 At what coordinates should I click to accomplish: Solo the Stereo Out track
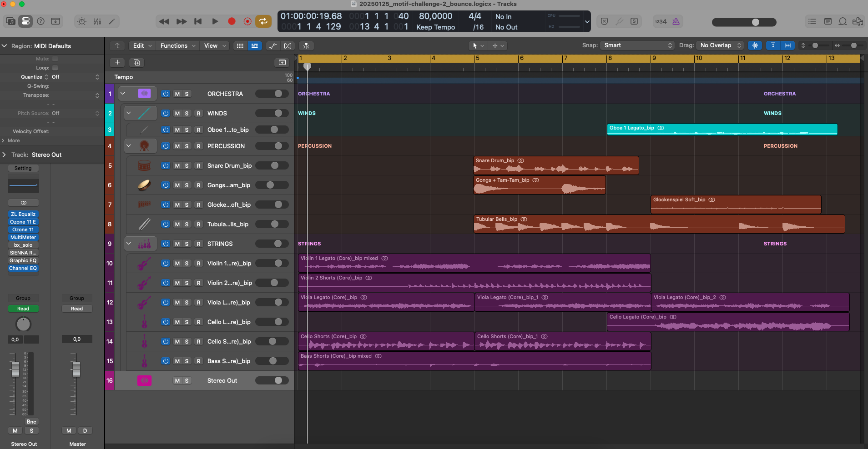point(187,381)
